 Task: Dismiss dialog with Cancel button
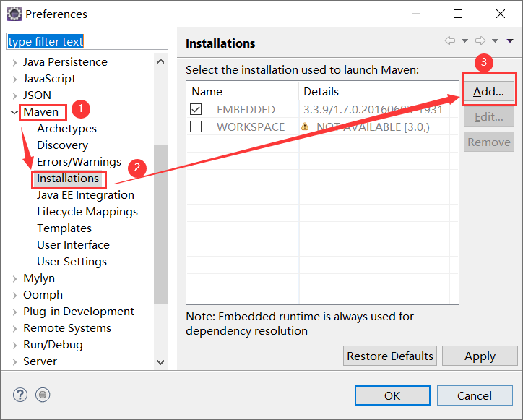point(475,395)
